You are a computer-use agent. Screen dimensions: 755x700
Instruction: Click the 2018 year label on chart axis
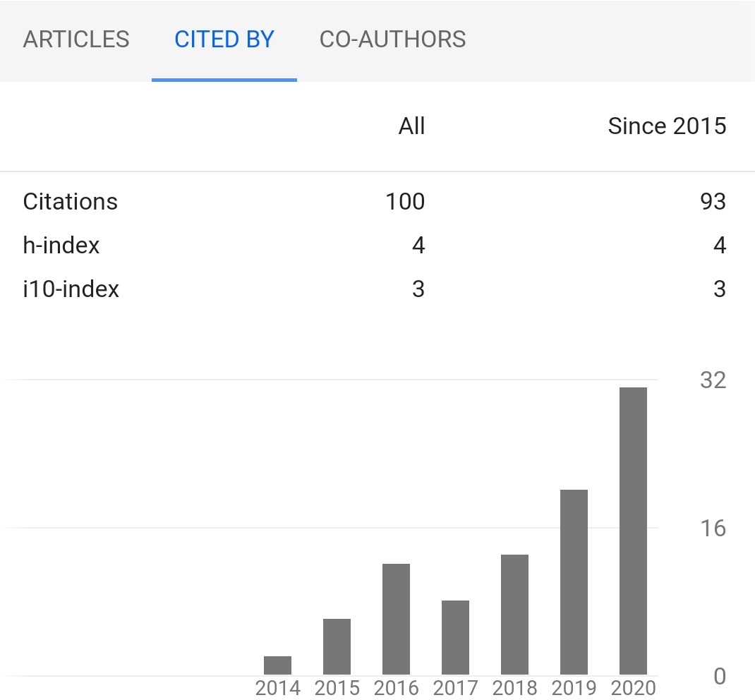[514, 689]
